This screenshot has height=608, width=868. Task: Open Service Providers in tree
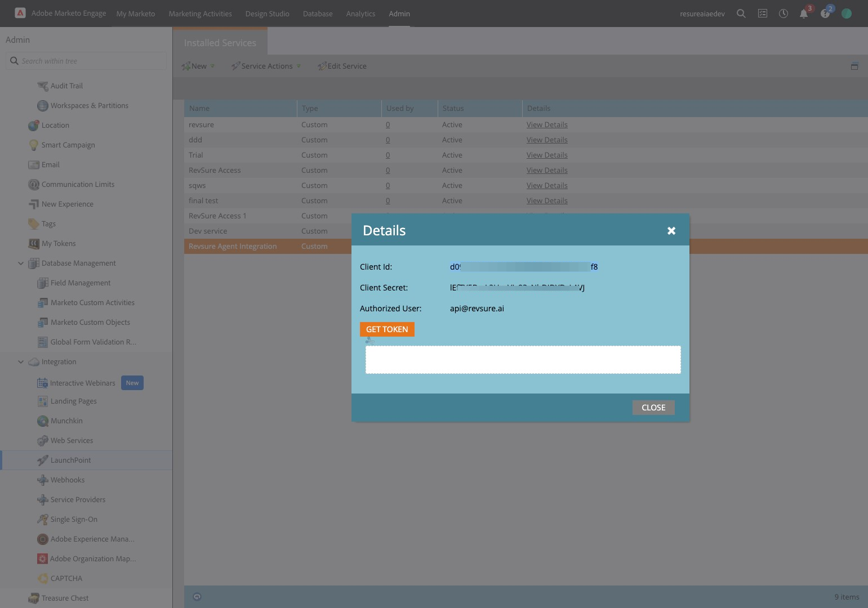(78, 499)
